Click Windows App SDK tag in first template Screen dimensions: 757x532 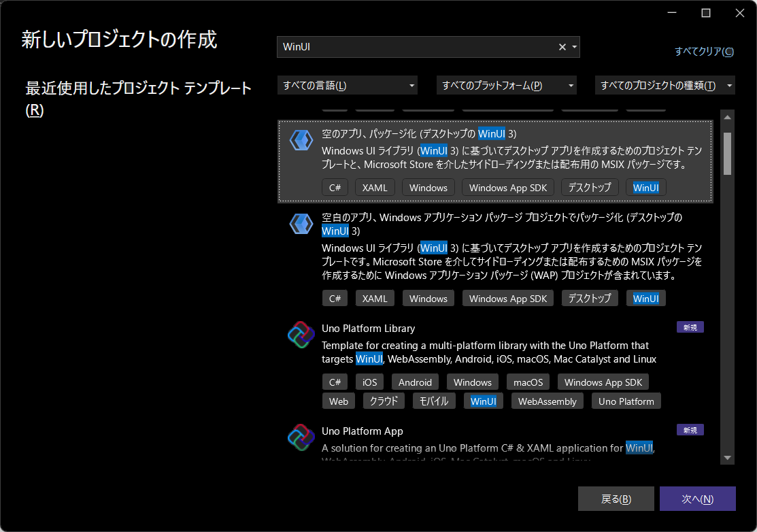(508, 187)
